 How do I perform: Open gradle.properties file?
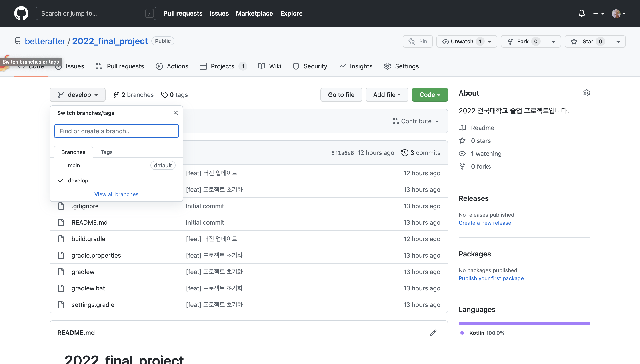click(96, 255)
